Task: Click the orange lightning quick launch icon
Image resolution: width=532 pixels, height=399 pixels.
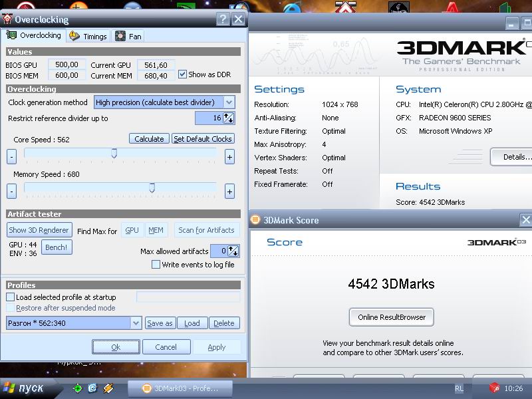Action: pyautogui.click(x=108, y=388)
